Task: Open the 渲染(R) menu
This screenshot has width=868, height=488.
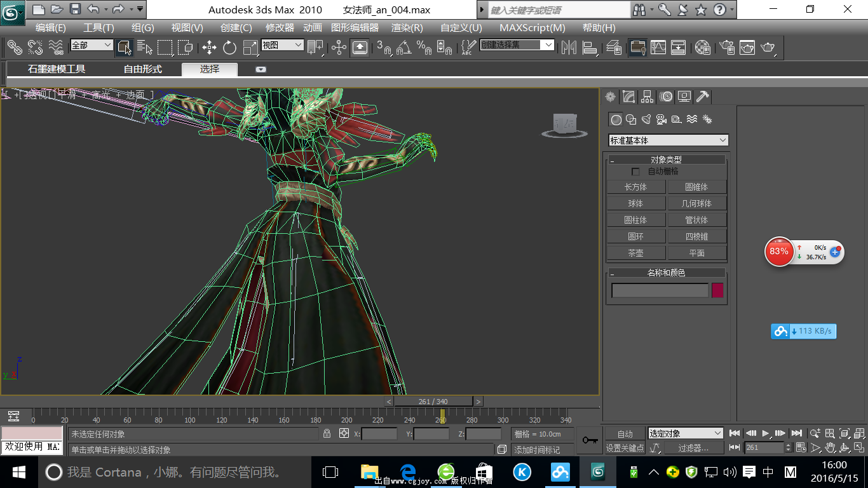Action: [x=407, y=28]
